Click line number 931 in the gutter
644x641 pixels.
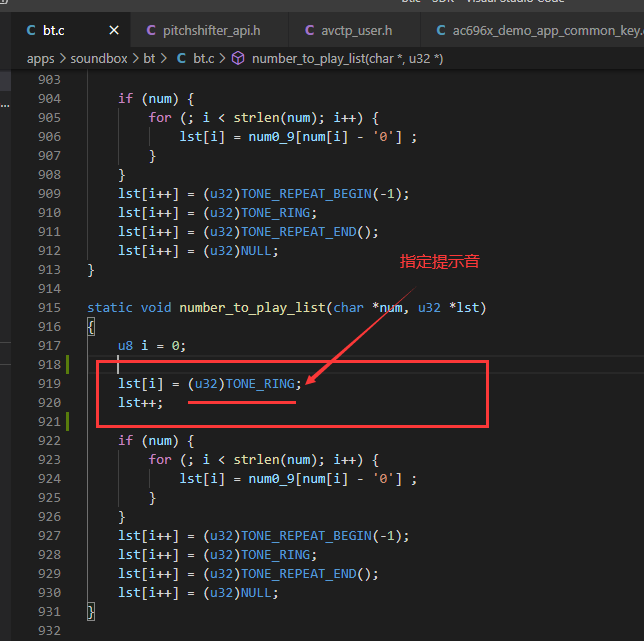click(x=49, y=611)
